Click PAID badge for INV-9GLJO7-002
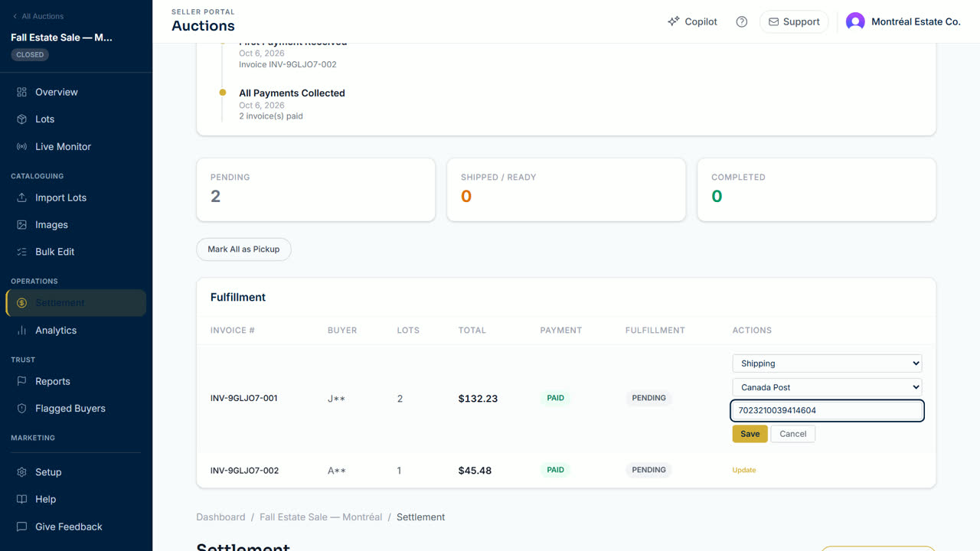This screenshot has height=551, width=980. click(x=556, y=470)
